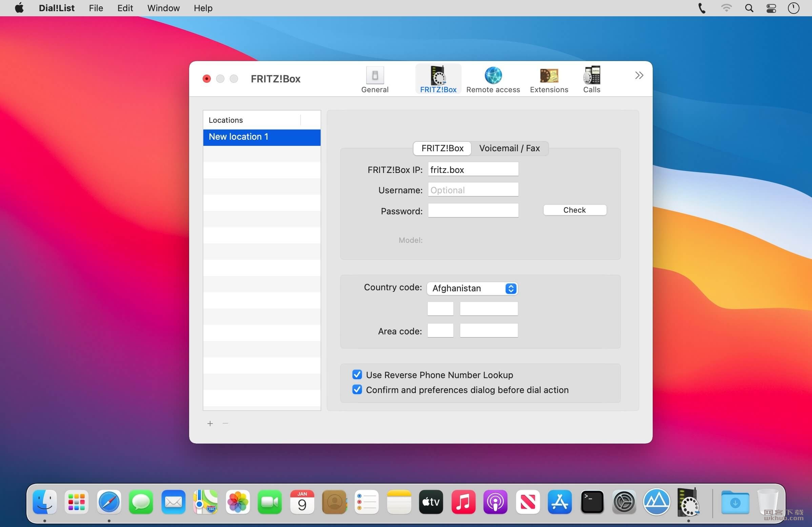Viewport: 812px width, 527px height.
Task: Open Photos from the Dock
Action: 238,502
